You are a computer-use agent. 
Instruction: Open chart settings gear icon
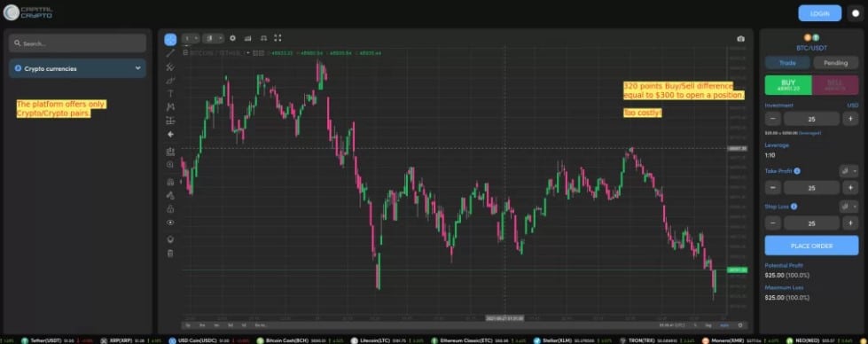click(232, 38)
